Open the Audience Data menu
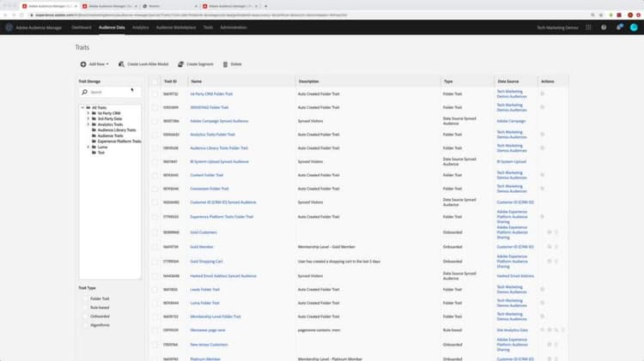Viewport: 644px width, 361px height. [x=112, y=27]
